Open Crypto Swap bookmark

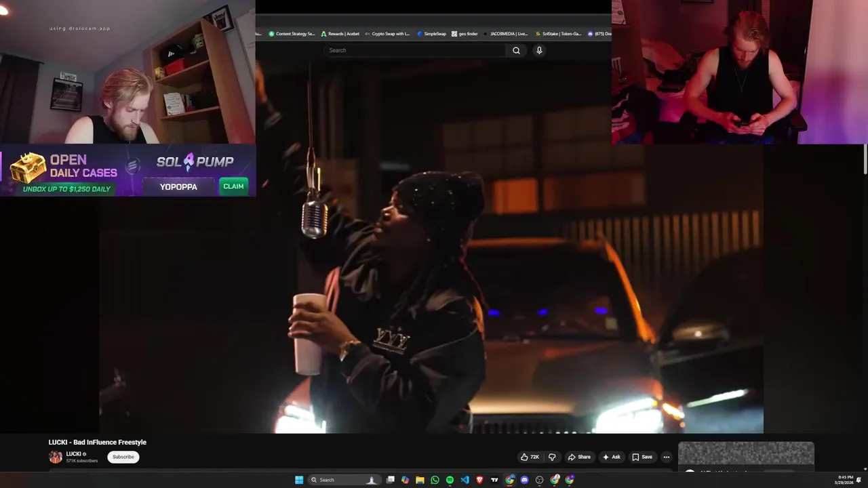pyautogui.click(x=387, y=33)
